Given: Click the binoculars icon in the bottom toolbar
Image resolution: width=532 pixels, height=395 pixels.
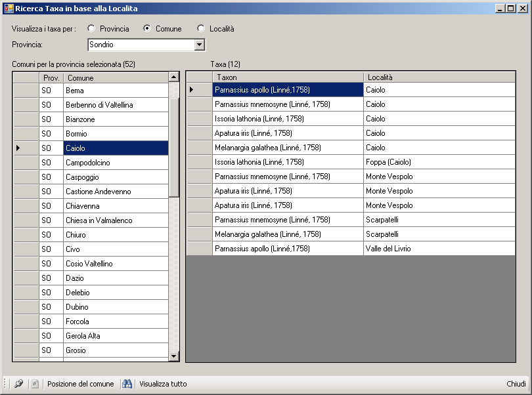Looking at the screenshot, I should [x=127, y=384].
